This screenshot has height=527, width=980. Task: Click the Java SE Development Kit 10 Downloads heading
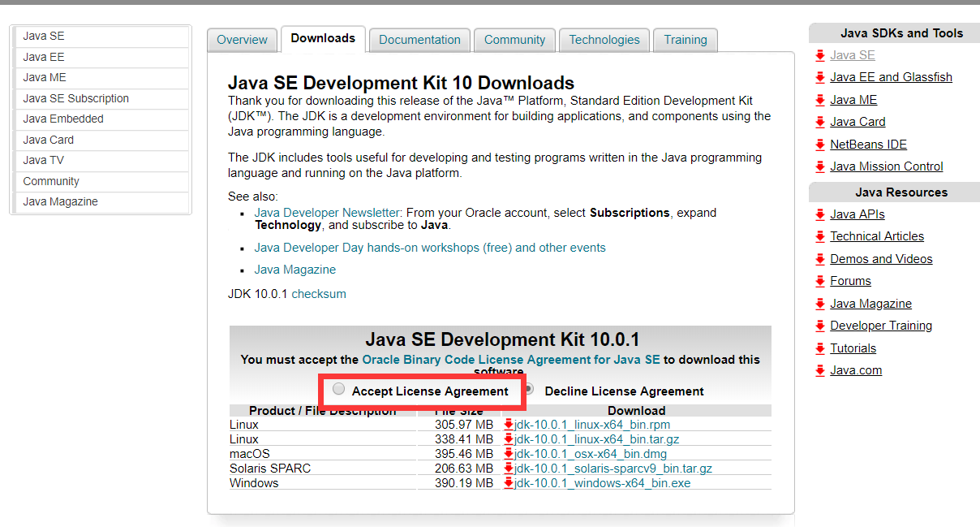[x=401, y=83]
